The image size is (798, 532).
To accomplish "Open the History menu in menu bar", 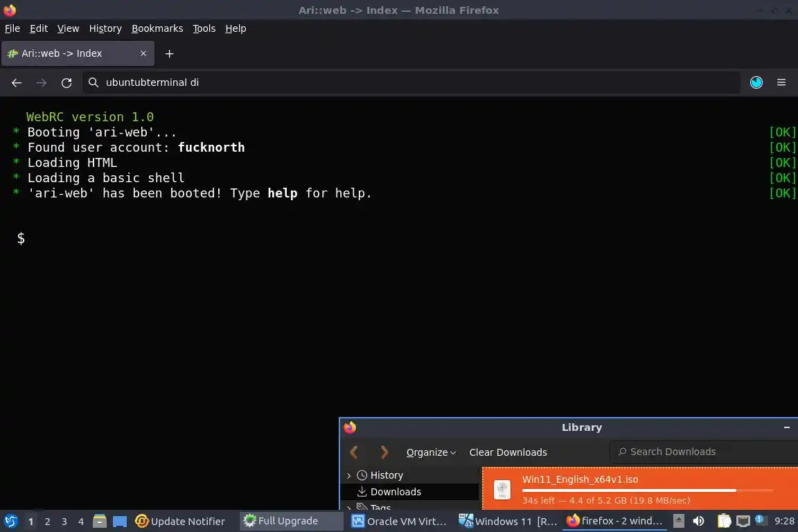I will pyautogui.click(x=105, y=28).
